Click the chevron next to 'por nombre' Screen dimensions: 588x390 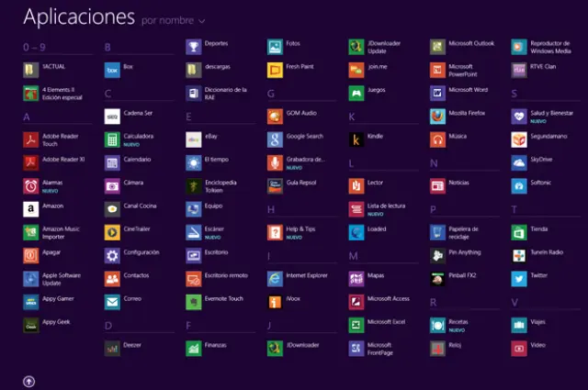(x=201, y=20)
